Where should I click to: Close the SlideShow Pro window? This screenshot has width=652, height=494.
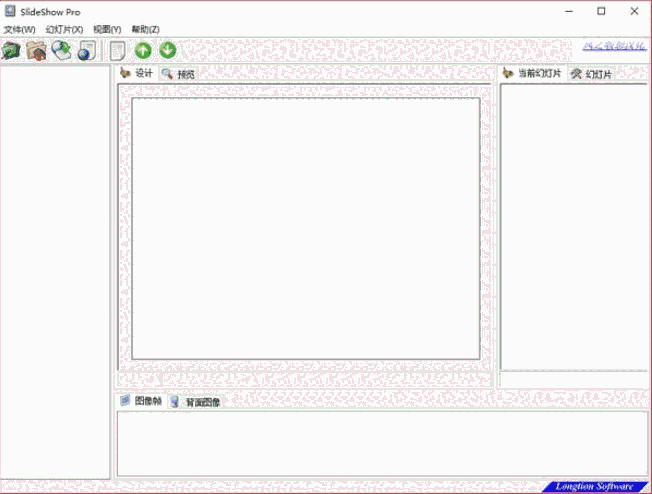click(634, 11)
